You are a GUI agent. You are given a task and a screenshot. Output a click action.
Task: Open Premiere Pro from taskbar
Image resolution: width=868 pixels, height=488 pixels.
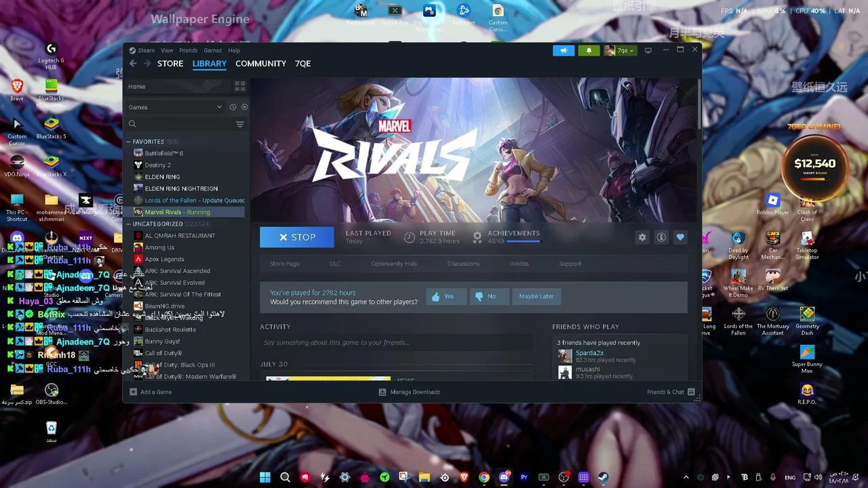[x=524, y=477]
